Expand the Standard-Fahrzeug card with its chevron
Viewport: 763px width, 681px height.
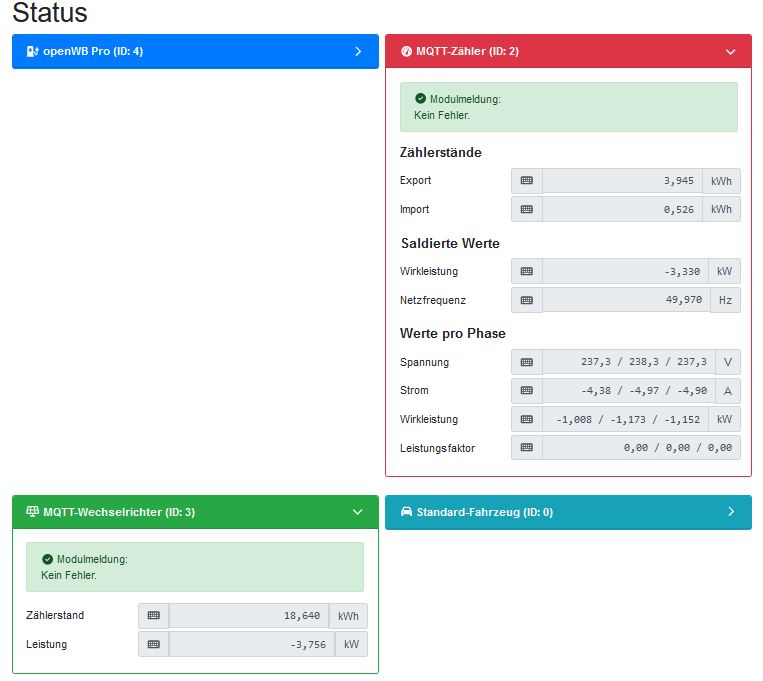tap(731, 512)
